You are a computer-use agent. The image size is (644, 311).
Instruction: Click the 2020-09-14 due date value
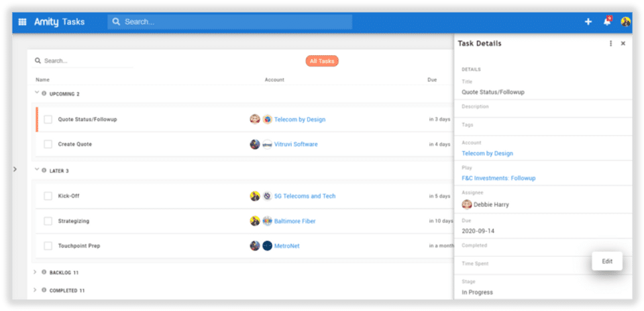pyautogui.click(x=478, y=231)
